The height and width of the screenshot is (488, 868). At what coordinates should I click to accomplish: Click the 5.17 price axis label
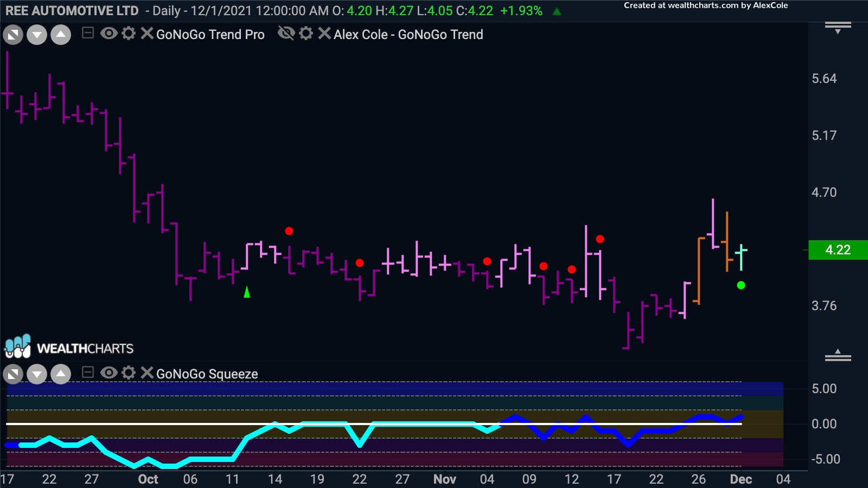click(x=824, y=136)
